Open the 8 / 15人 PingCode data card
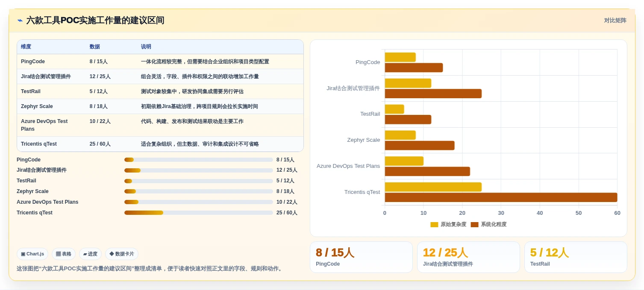Viewport: 644px width, 290px height. click(361, 257)
